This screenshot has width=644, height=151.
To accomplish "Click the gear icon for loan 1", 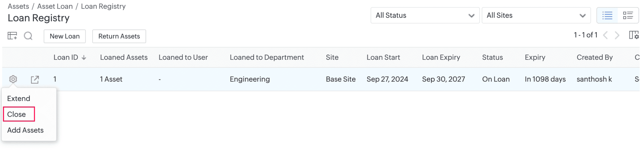I will click(x=13, y=79).
